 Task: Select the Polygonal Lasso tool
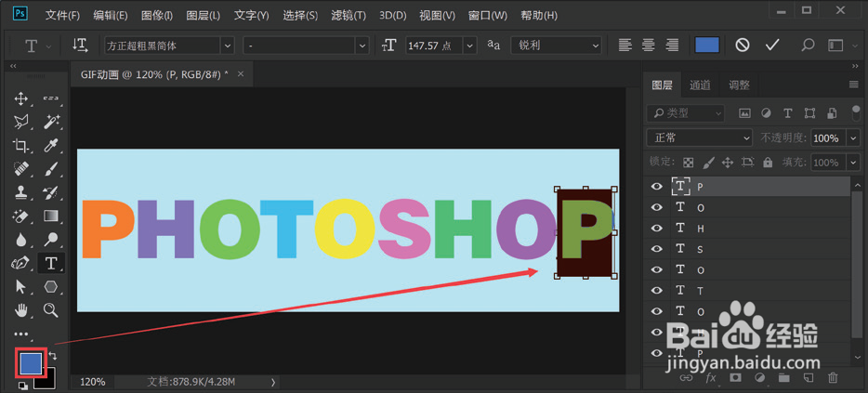[21, 122]
